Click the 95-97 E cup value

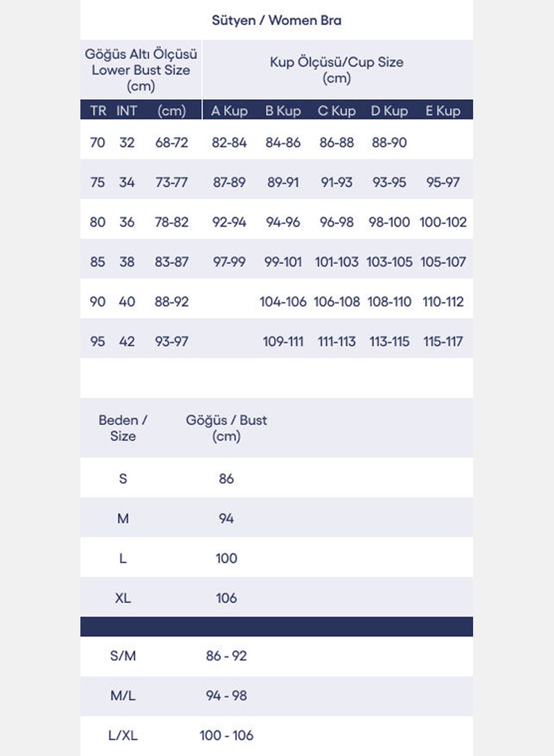443,182
